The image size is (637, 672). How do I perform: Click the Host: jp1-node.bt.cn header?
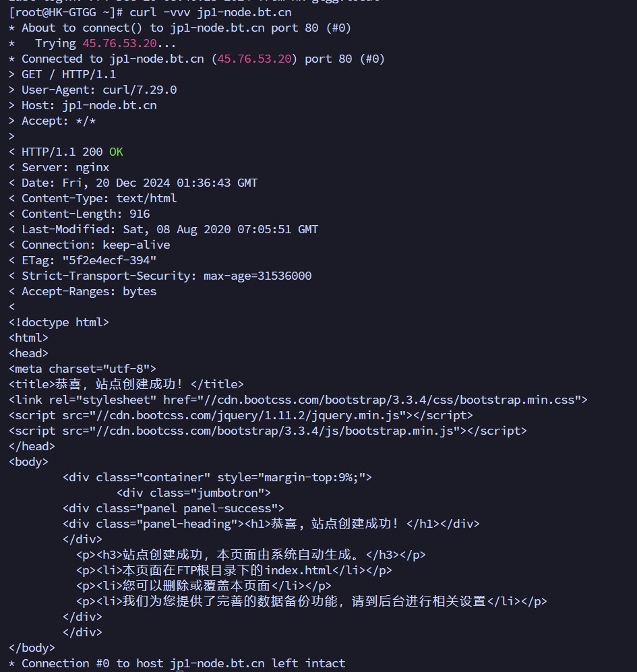89,105
